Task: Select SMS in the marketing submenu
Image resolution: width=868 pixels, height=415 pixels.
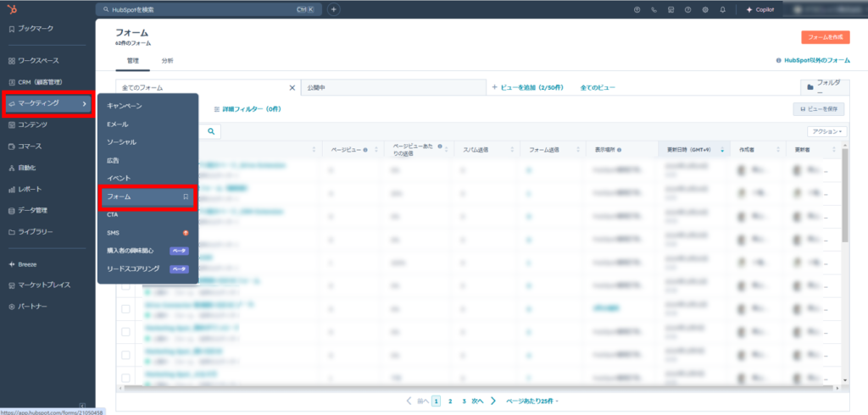Action: coord(113,233)
